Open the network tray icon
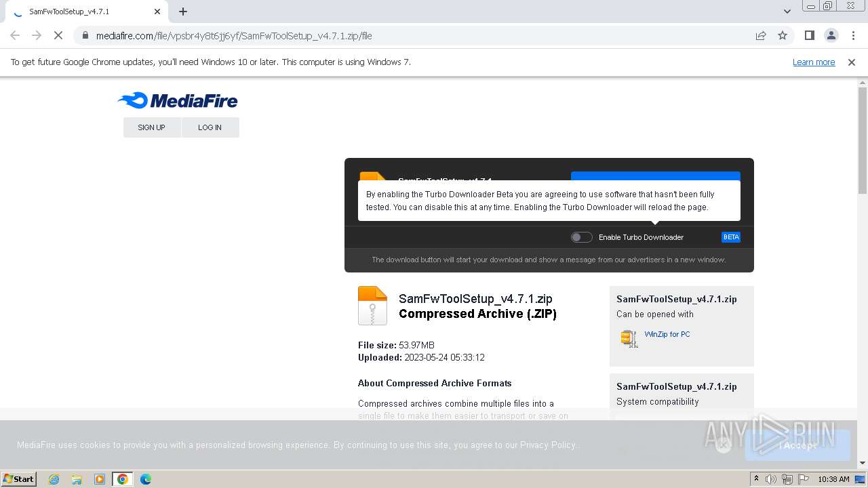 [787, 479]
